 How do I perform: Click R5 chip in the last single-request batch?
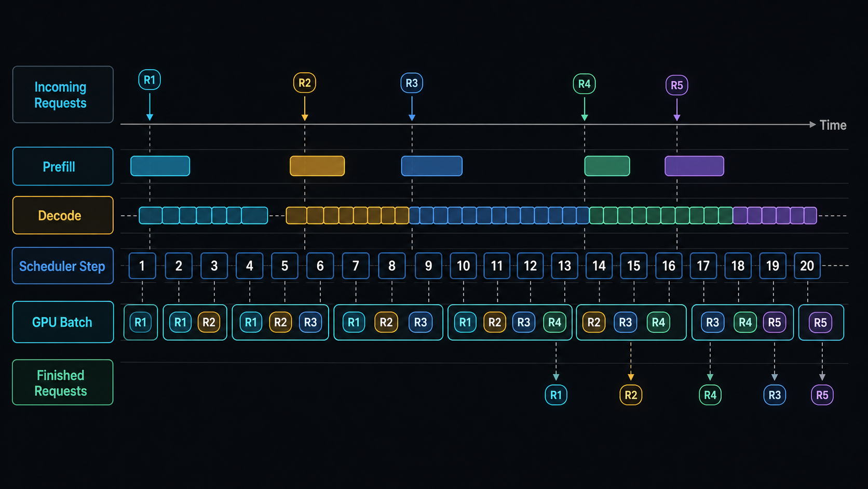(820, 323)
